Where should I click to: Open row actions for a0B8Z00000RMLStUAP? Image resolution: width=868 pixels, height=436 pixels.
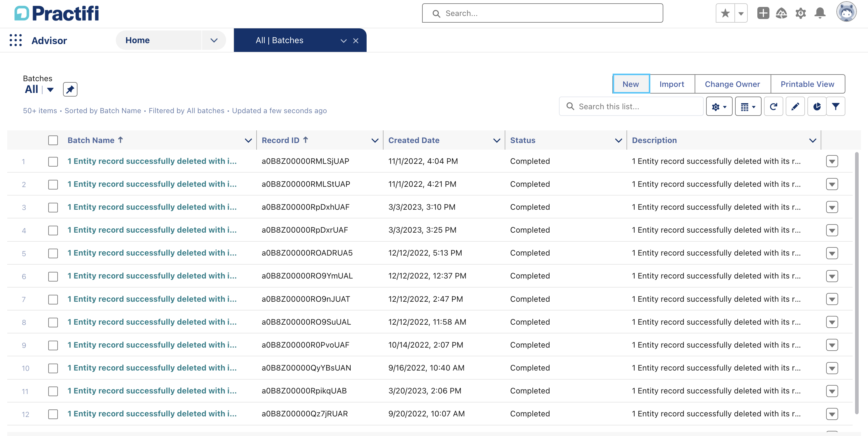pyautogui.click(x=832, y=184)
